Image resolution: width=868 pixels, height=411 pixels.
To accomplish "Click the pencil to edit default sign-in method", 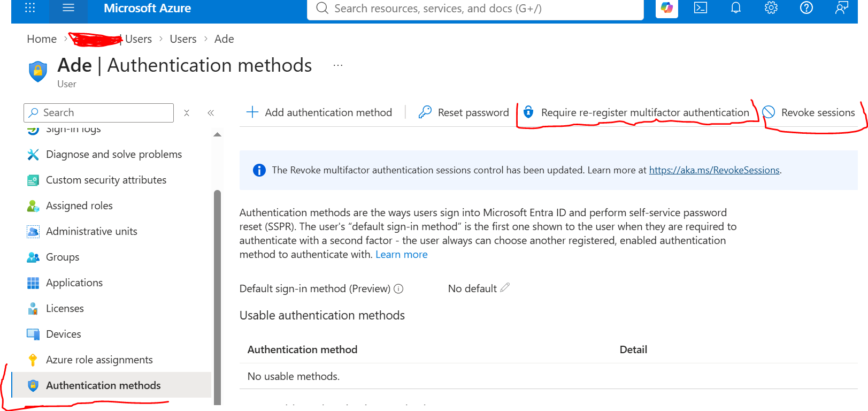I will click(x=505, y=288).
